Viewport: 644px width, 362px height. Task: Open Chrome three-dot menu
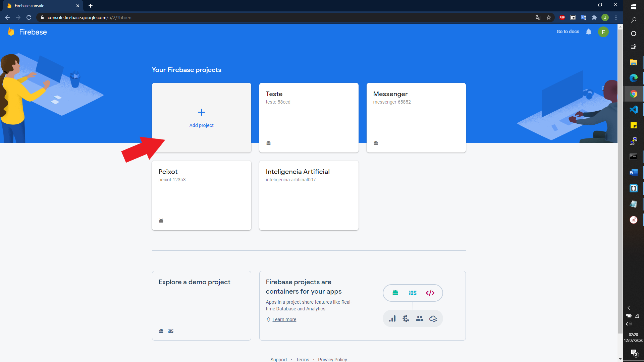[616, 17]
